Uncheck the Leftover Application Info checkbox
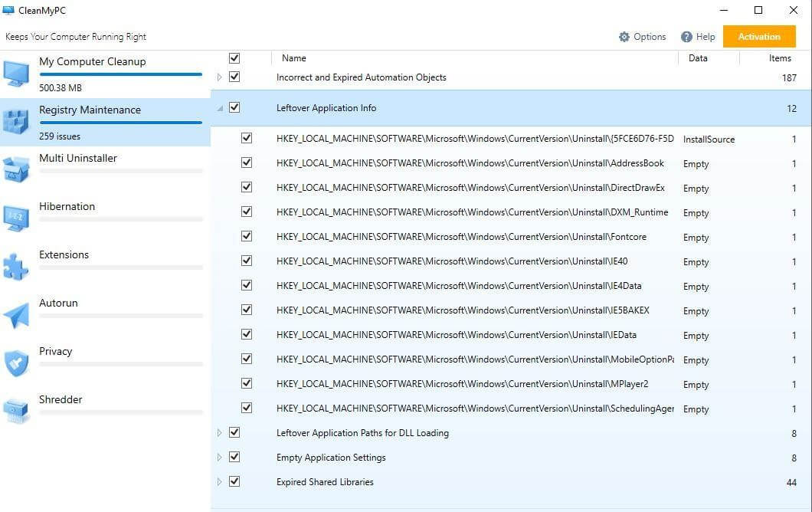This screenshot has width=812, height=512. (234, 107)
